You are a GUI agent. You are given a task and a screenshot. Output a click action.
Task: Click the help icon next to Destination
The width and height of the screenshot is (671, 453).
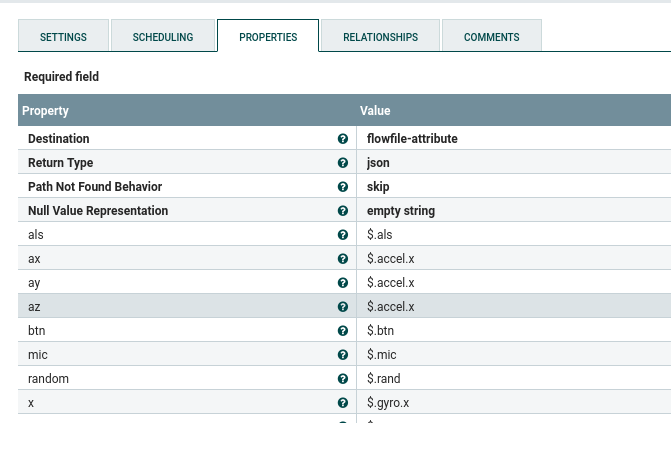pos(342,139)
